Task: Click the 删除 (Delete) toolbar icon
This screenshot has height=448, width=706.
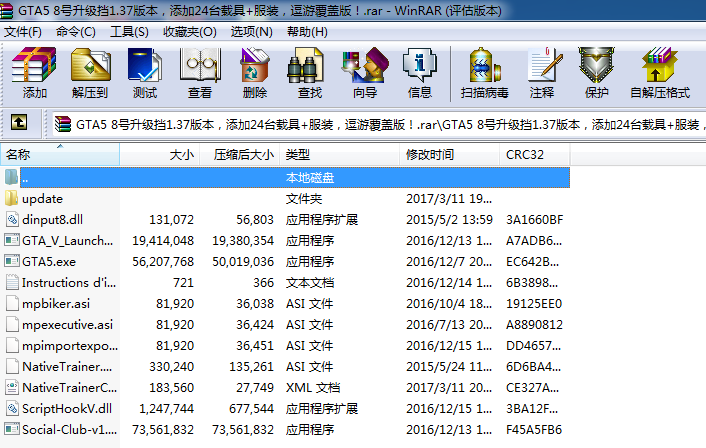Action: [x=255, y=66]
